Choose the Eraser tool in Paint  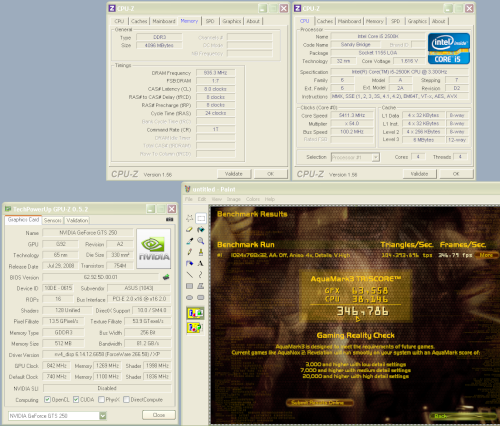point(190,230)
